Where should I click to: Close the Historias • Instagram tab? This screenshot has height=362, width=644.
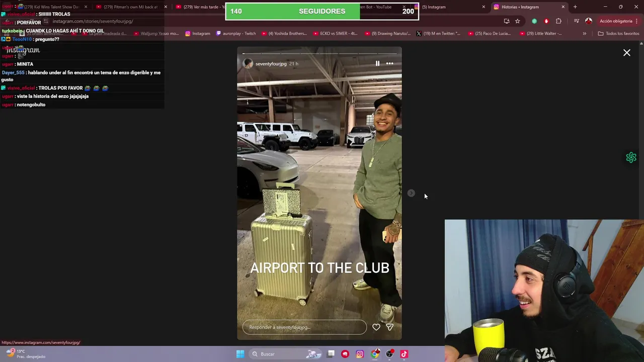pos(563,7)
